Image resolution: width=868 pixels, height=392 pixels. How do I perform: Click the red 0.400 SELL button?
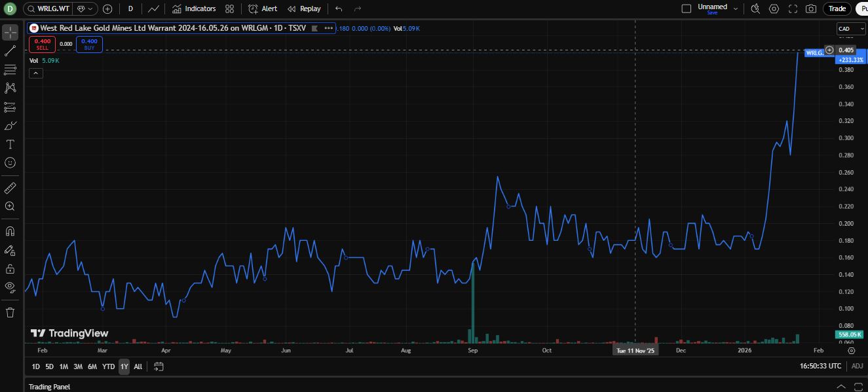(x=43, y=44)
